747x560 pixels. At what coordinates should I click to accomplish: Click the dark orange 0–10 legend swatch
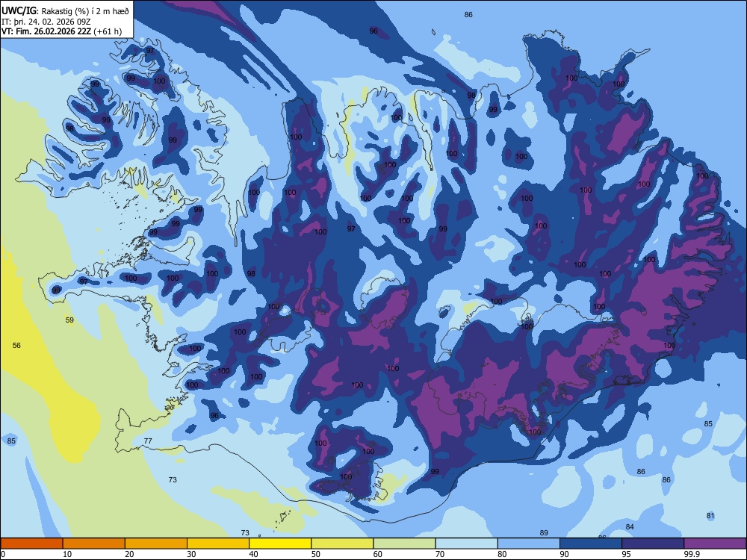(31, 544)
